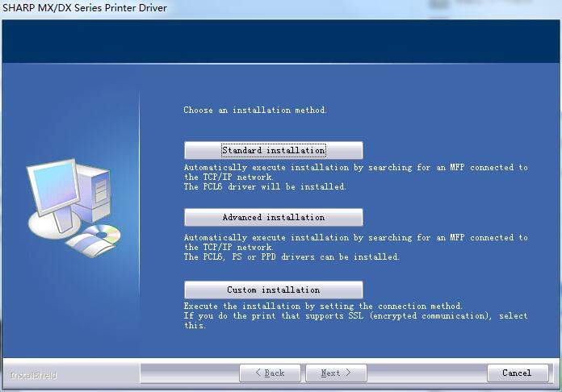This screenshot has width=562, height=392.
Task: Click 'PCL6, PS or PPD drivers' text line
Action: pyautogui.click(x=291, y=257)
